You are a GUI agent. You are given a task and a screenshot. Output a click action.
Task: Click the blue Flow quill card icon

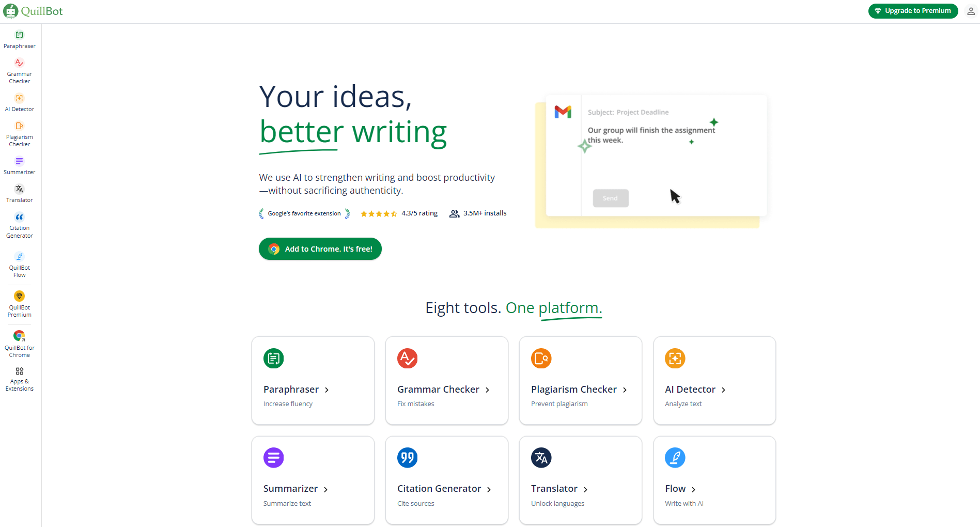675,457
